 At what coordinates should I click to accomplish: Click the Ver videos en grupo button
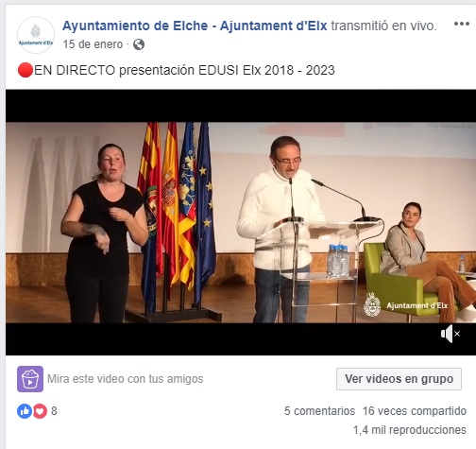399,379
